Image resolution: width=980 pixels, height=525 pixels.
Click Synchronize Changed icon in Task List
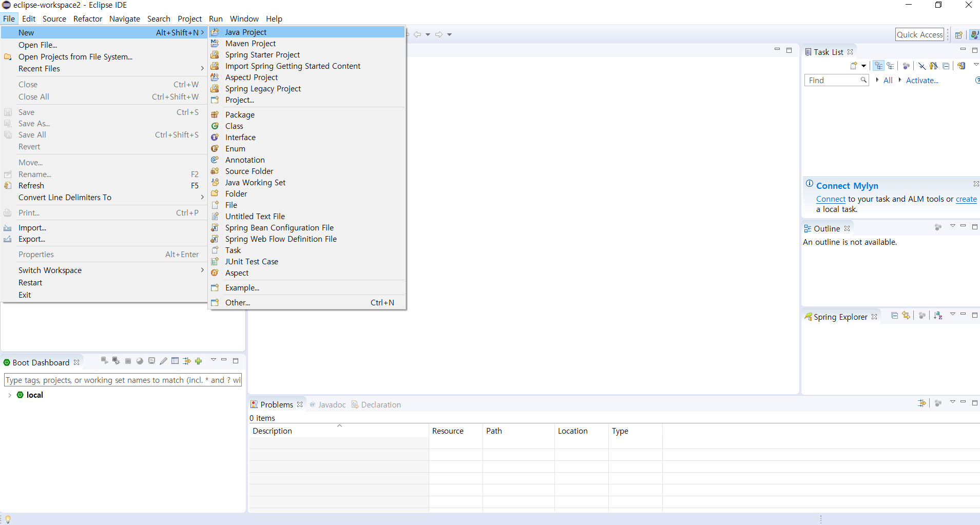point(961,66)
